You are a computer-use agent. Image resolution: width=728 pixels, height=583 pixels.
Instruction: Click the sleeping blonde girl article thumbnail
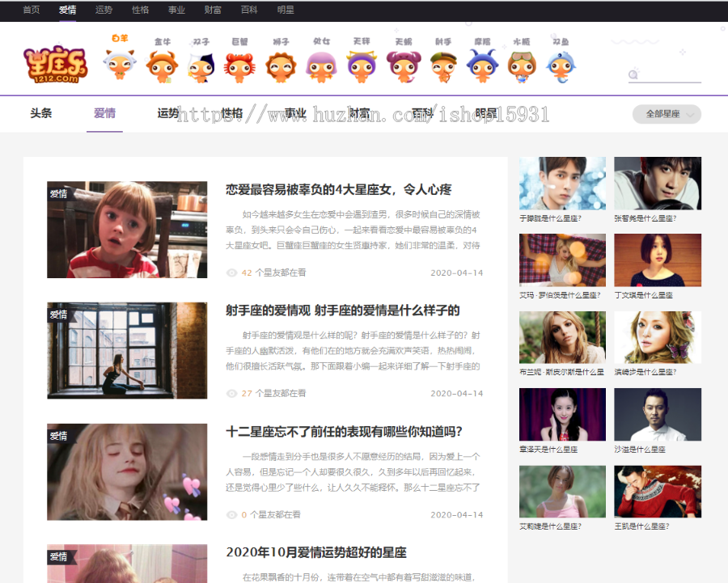coord(127,472)
